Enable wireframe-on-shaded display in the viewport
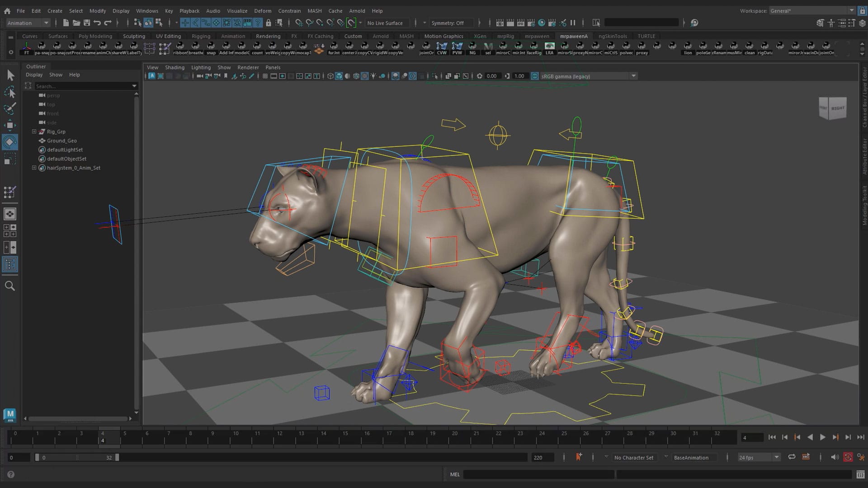868x488 pixels. pos(356,76)
